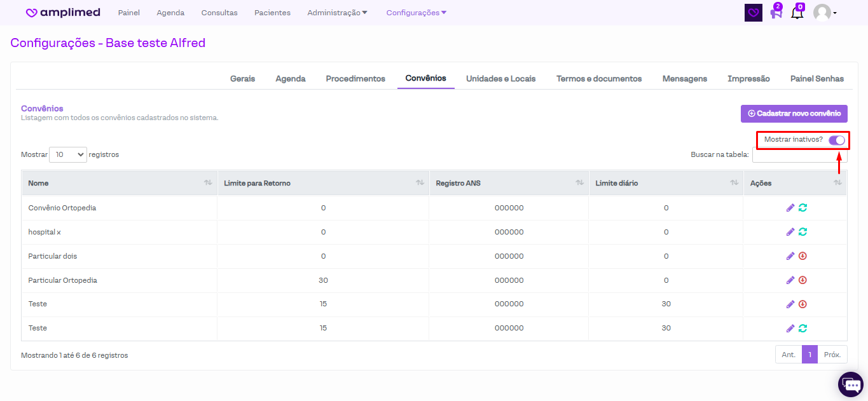868x401 pixels.
Task: Edit the Particular Ortopedia row
Action: click(790, 280)
